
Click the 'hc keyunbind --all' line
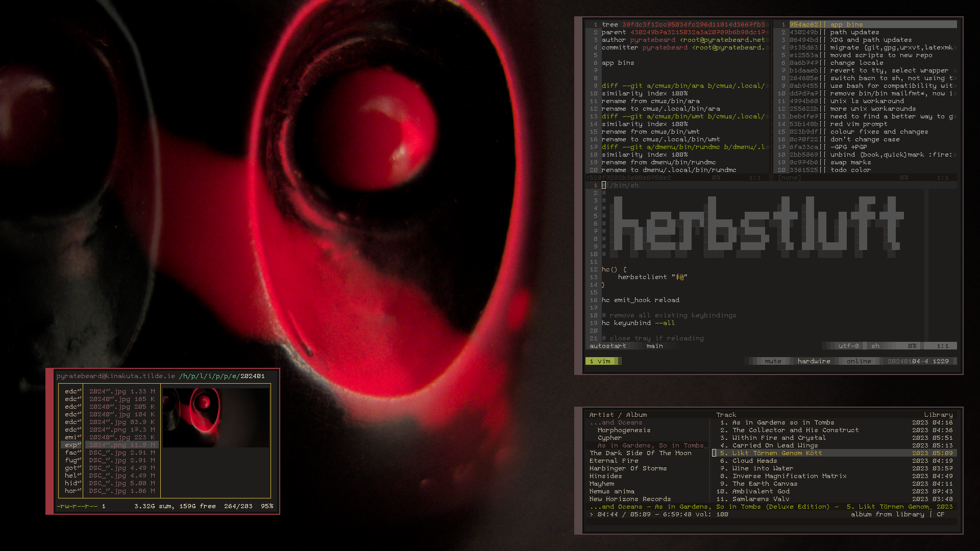point(639,323)
